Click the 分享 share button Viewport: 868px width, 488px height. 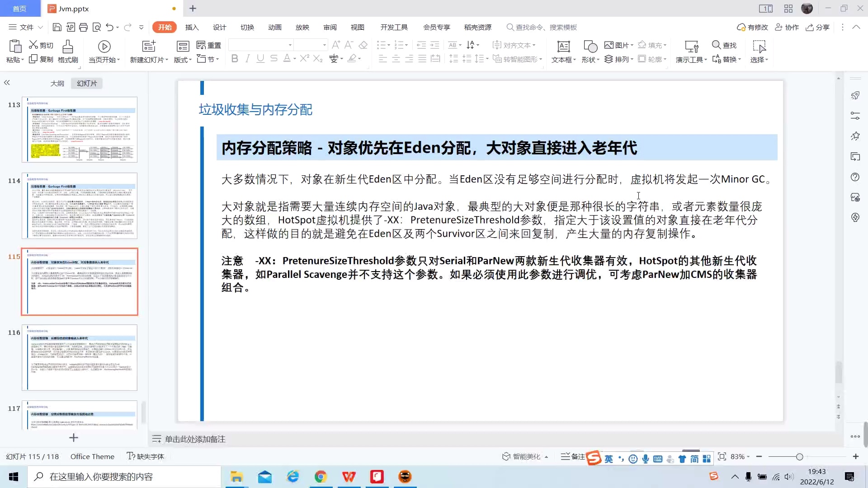click(x=817, y=27)
